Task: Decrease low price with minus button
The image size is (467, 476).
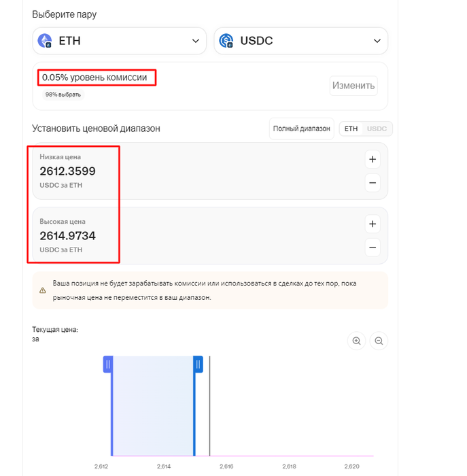Action: pyautogui.click(x=373, y=183)
